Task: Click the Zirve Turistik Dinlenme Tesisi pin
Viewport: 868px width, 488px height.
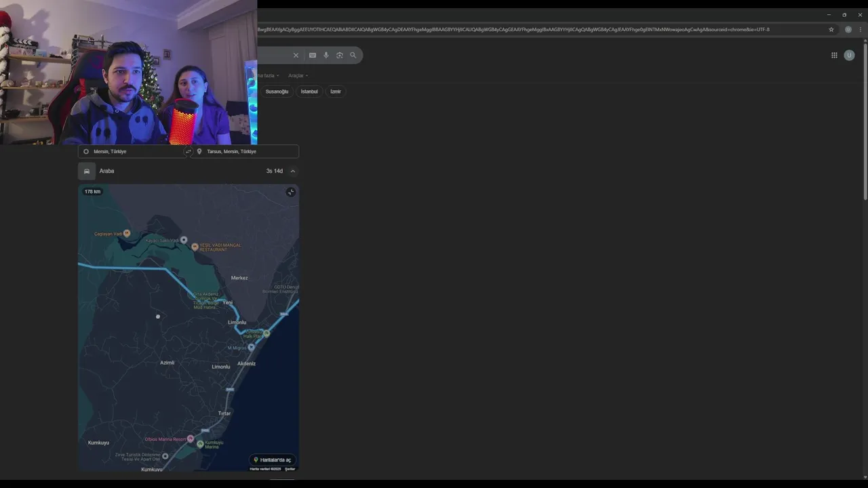Action: click(165, 456)
